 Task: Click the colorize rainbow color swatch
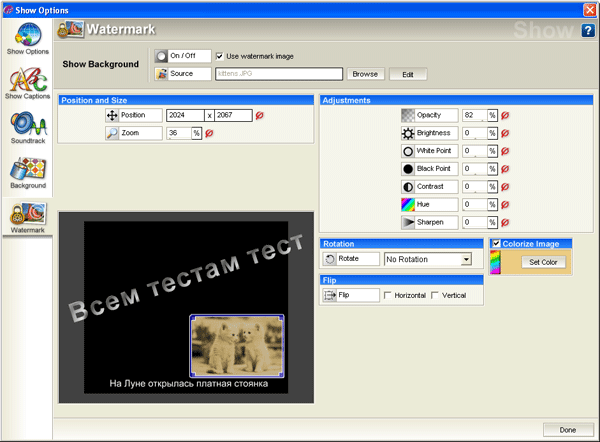pyautogui.click(x=496, y=262)
